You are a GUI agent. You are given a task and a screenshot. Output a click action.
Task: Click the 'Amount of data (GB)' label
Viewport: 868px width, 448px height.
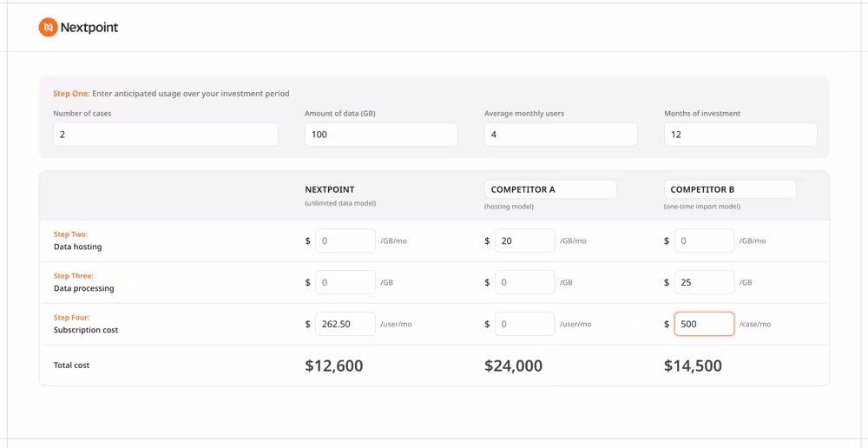tap(340, 114)
